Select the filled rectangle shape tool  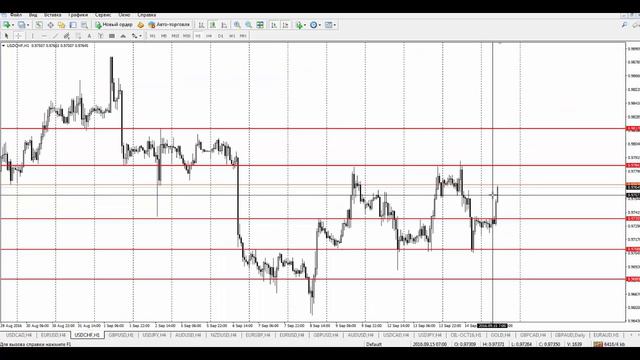112,36
